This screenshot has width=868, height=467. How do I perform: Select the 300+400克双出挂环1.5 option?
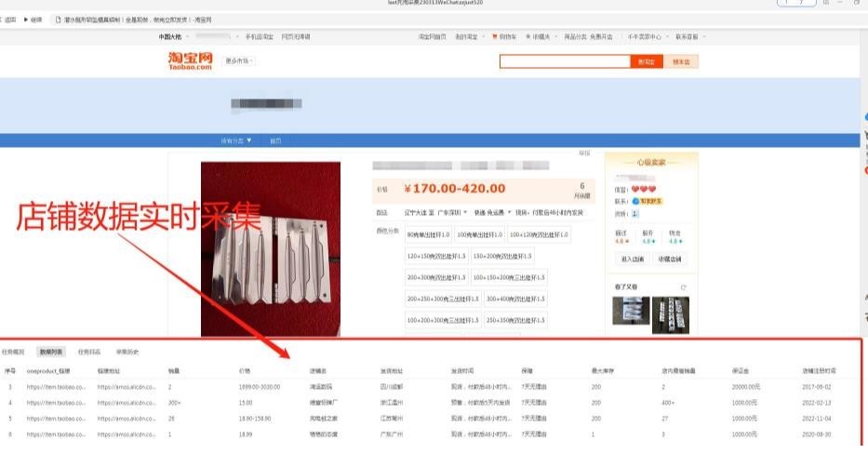[515, 299]
